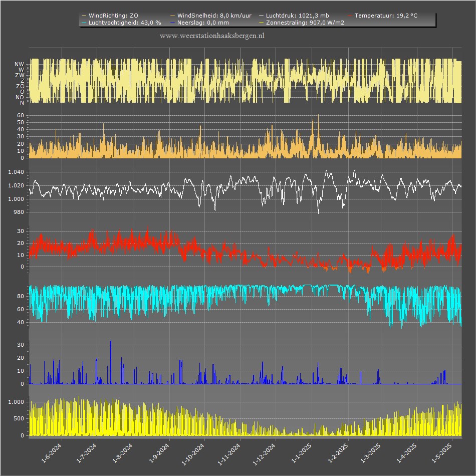This screenshot has height=476, width=476.
Task: Click the ZO label on the wind direction axis
Action: (x=21, y=86)
